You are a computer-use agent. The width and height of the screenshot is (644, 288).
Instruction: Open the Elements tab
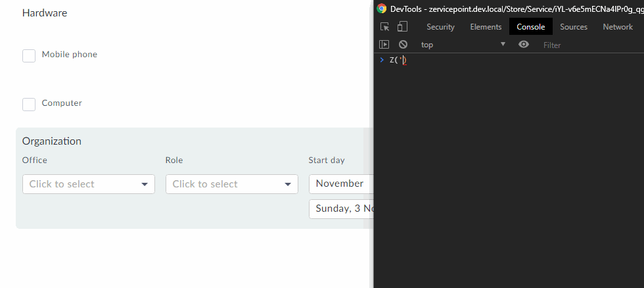[486, 27]
